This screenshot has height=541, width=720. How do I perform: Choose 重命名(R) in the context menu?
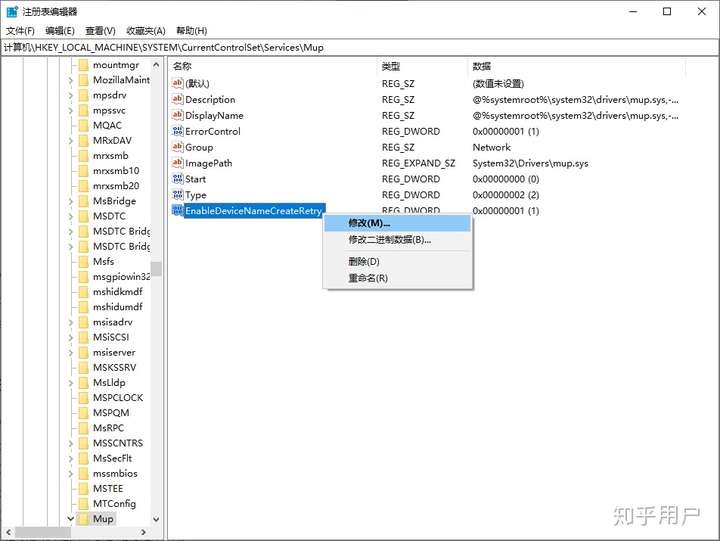[x=398, y=278]
